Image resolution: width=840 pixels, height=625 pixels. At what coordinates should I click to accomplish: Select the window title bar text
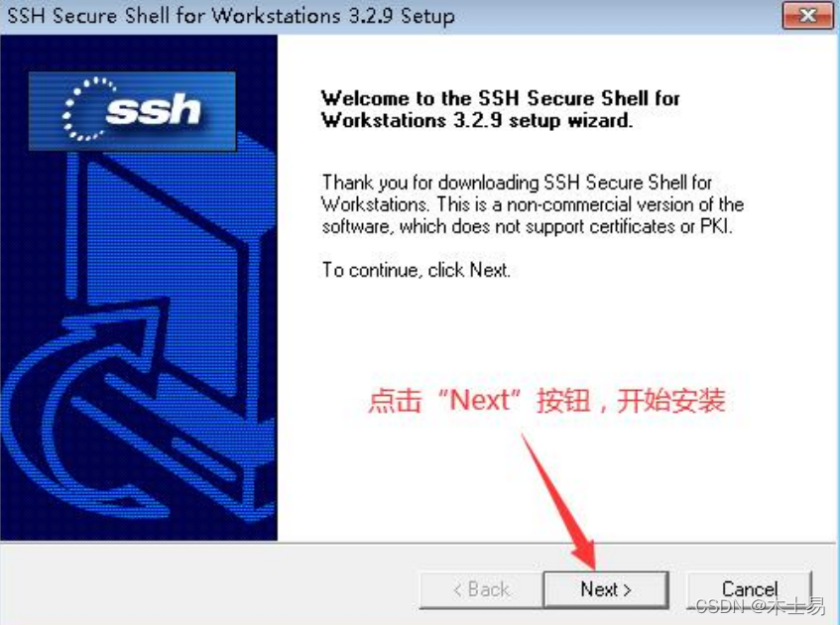pos(231,16)
